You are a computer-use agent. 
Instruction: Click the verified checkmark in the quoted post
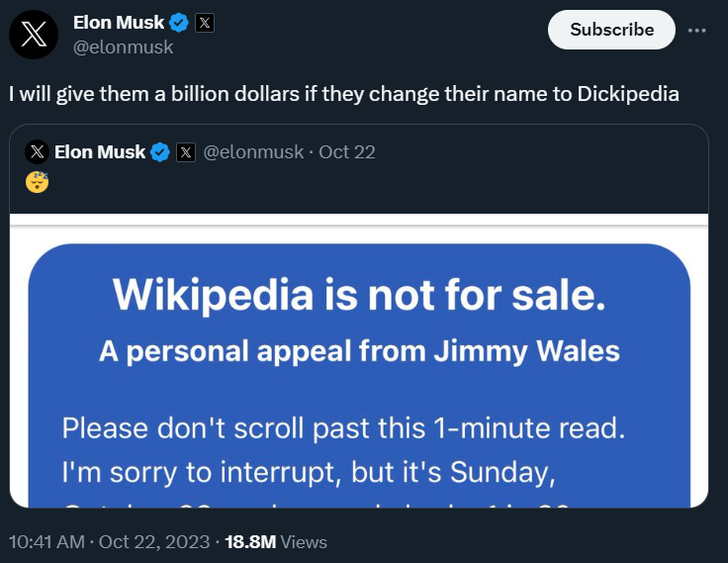point(160,152)
